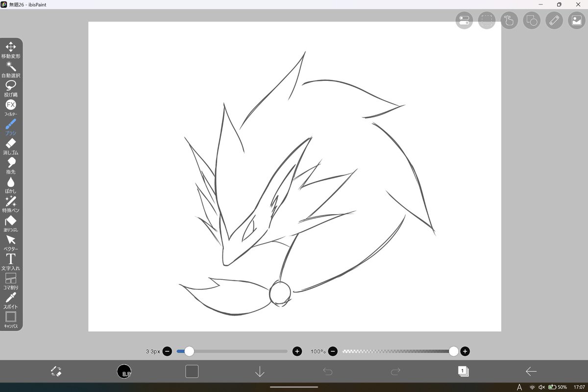Toggle the top view settings switch icon
Viewport: 588px width, 392px height.
pyautogui.click(x=464, y=21)
